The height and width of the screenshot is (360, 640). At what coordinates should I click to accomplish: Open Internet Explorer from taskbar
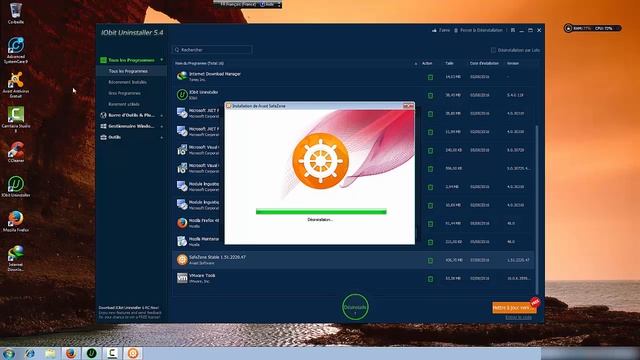pyautogui.click(x=29, y=353)
